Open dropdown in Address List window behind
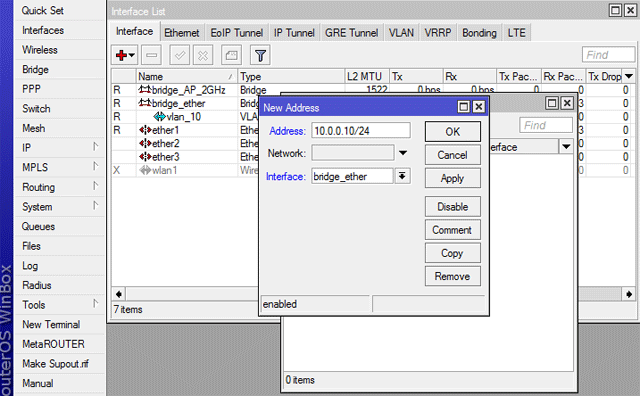The image size is (640, 396). click(x=566, y=147)
